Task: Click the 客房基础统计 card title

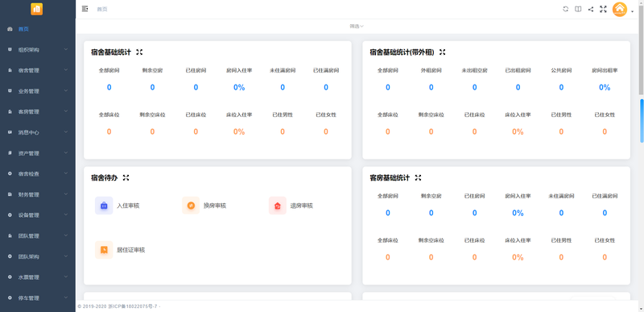Action: tap(390, 178)
